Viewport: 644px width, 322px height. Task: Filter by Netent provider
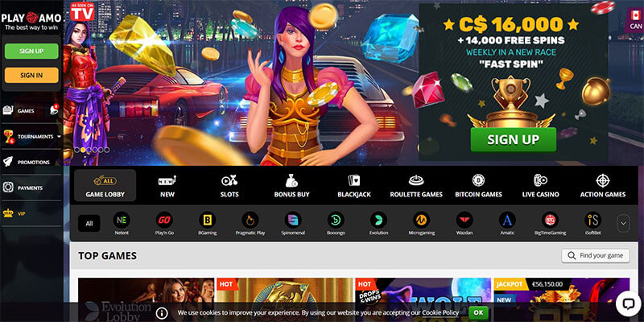[122, 224]
